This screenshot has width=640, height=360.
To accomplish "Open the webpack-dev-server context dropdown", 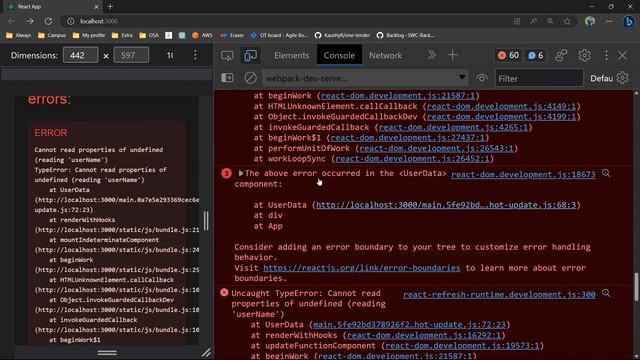I will pyautogui.click(x=365, y=78).
